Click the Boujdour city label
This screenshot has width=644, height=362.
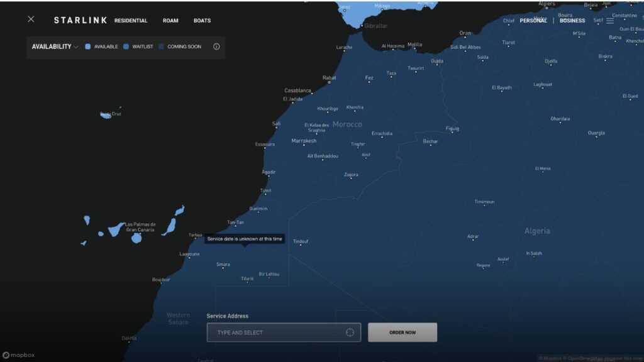pyautogui.click(x=161, y=280)
